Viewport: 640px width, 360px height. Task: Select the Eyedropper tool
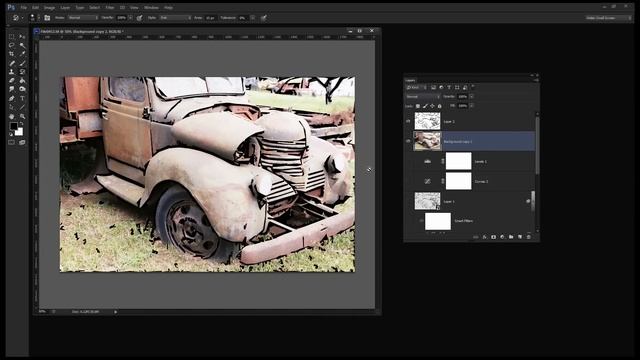[x=22, y=54]
